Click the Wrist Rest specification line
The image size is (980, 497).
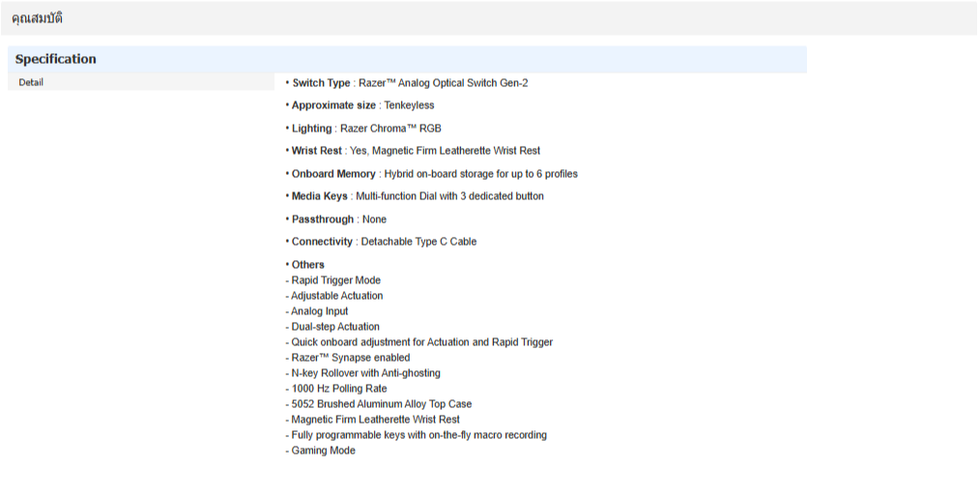[x=413, y=151]
